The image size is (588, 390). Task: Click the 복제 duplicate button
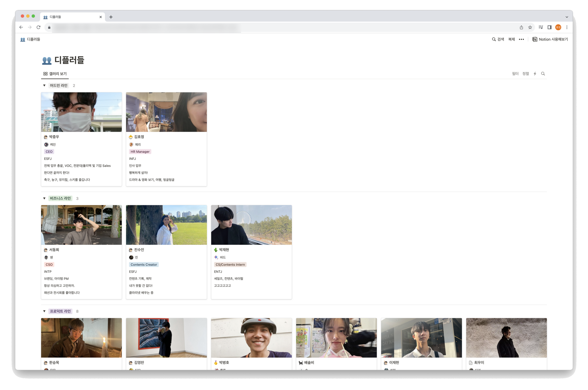[512, 39]
